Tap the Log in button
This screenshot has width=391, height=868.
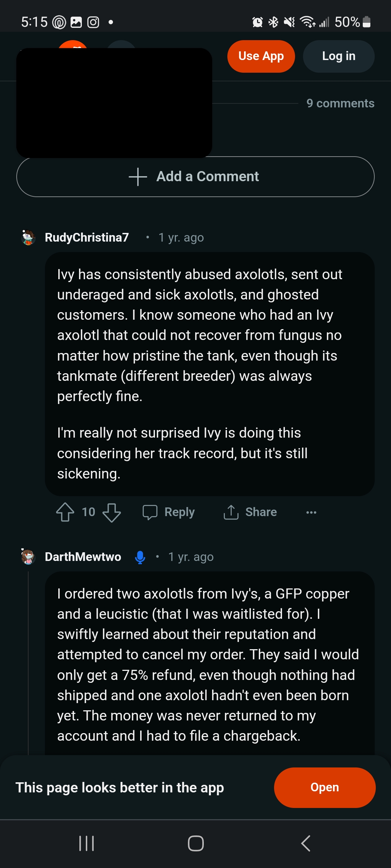click(339, 56)
